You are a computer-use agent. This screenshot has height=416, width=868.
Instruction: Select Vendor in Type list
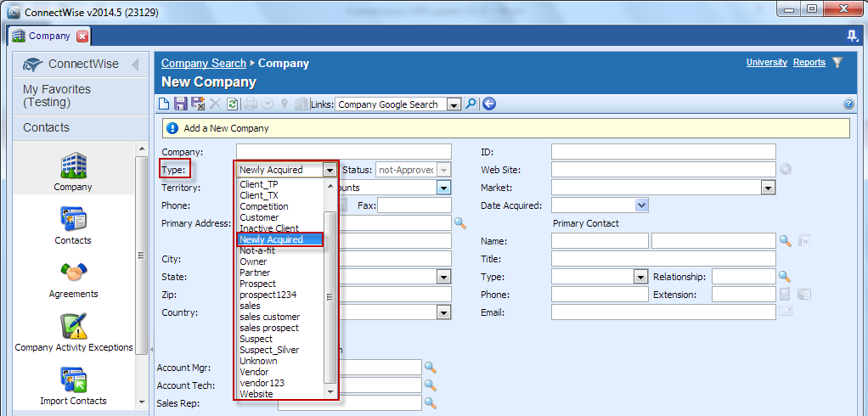(x=254, y=373)
